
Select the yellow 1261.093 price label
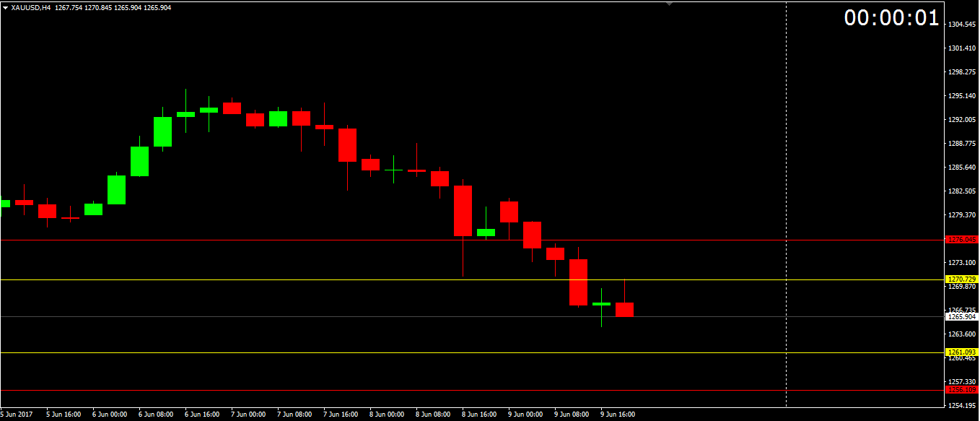(x=961, y=352)
